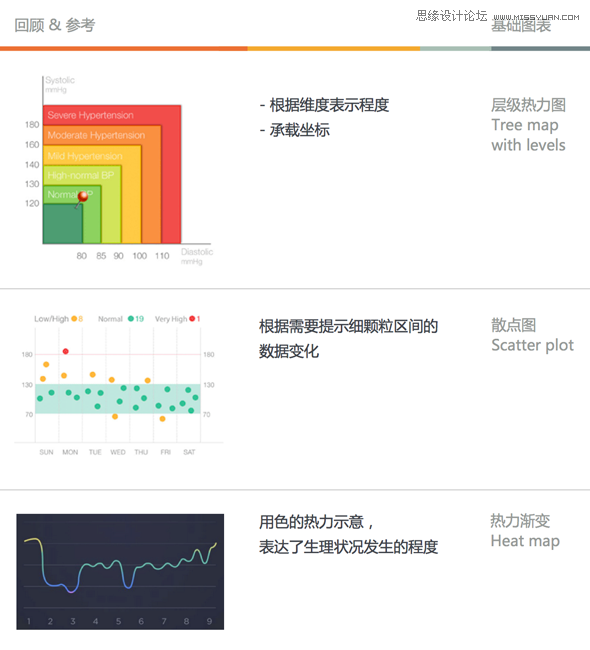Click the red Very High legend dot
The height and width of the screenshot is (650, 590).
pos(192,319)
